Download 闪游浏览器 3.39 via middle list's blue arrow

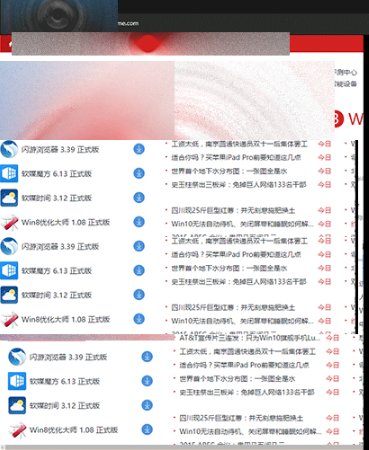coord(139,246)
